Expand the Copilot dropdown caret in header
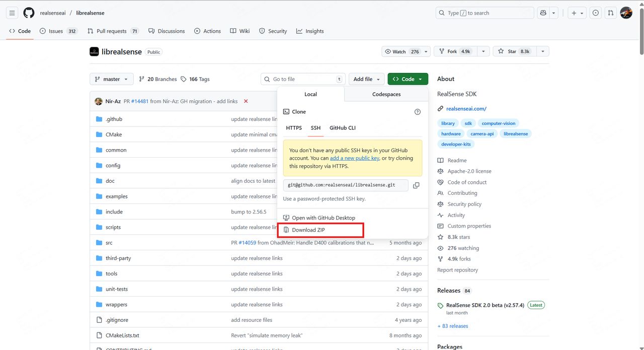 [554, 13]
